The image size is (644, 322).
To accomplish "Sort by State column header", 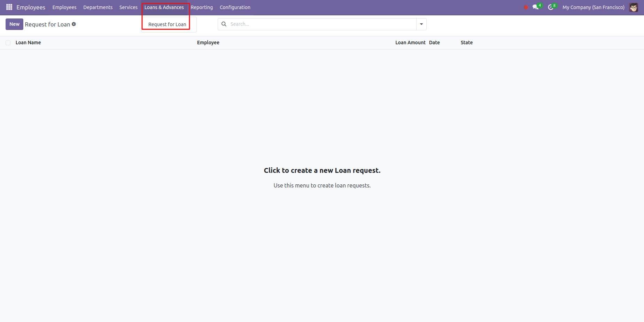I will tap(466, 43).
